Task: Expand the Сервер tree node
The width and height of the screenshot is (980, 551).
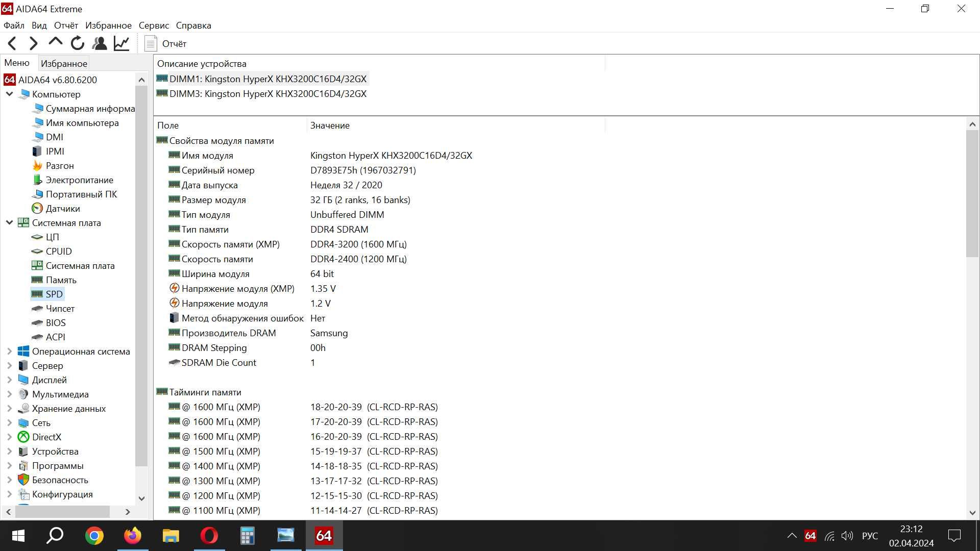Action: point(9,366)
